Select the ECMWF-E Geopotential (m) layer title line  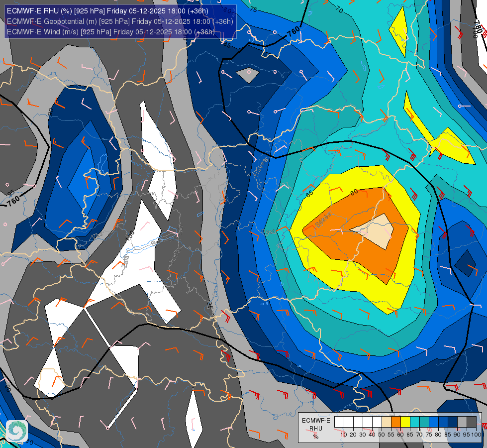coord(120,21)
